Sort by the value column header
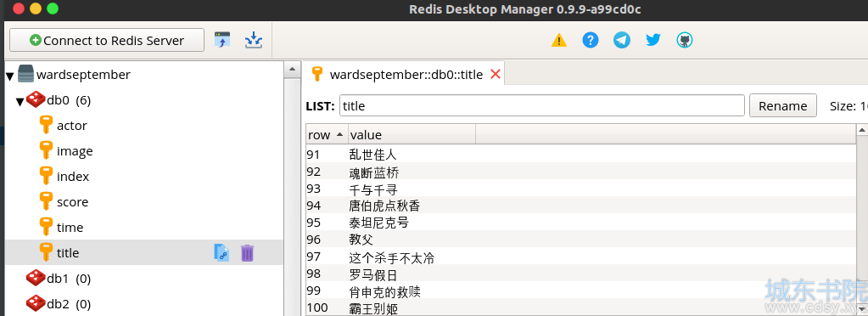 point(412,134)
